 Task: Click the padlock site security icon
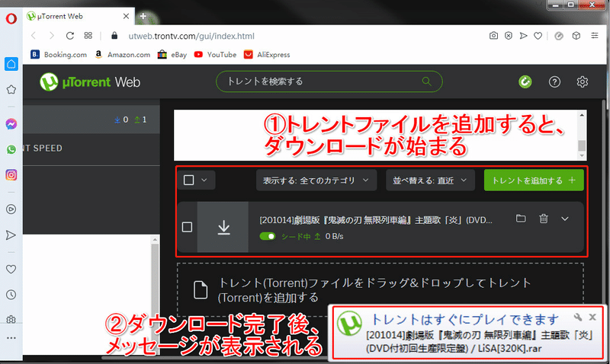tap(114, 35)
